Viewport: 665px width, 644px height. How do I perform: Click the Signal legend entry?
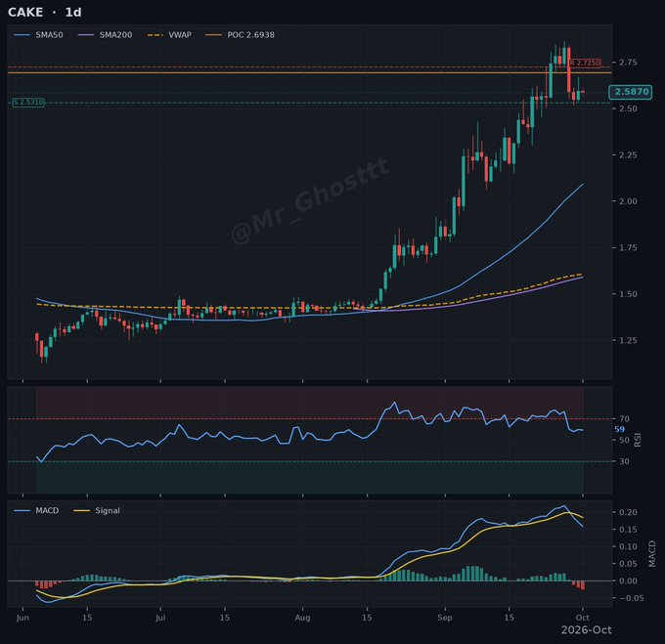pyautogui.click(x=97, y=510)
